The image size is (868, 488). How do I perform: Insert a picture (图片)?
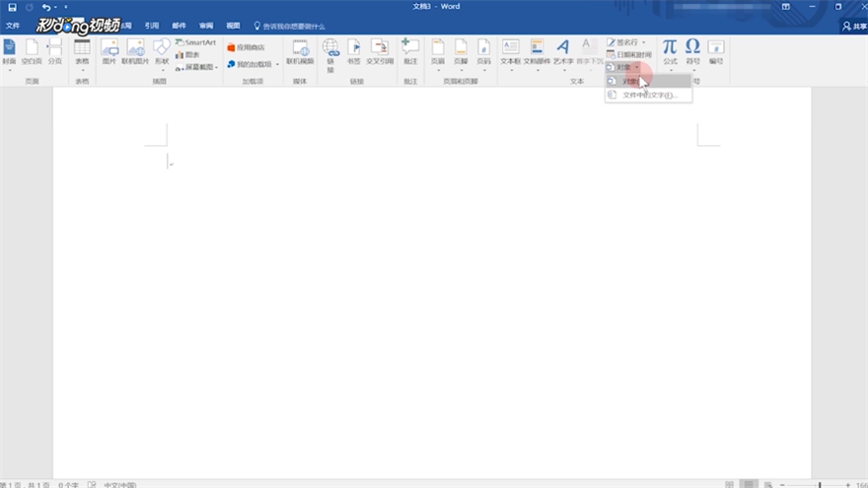tap(109, 53)
